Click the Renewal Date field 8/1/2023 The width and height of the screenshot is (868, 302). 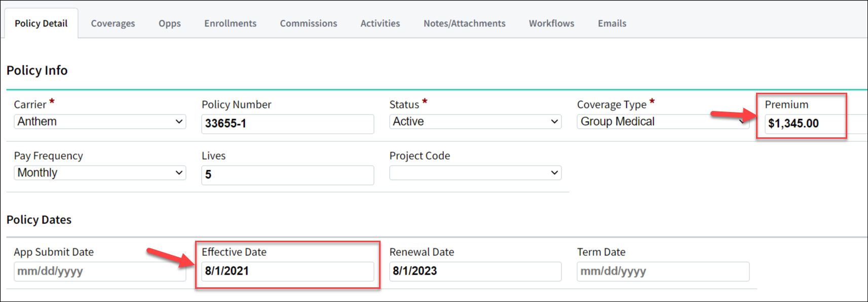tap(475, 271)
